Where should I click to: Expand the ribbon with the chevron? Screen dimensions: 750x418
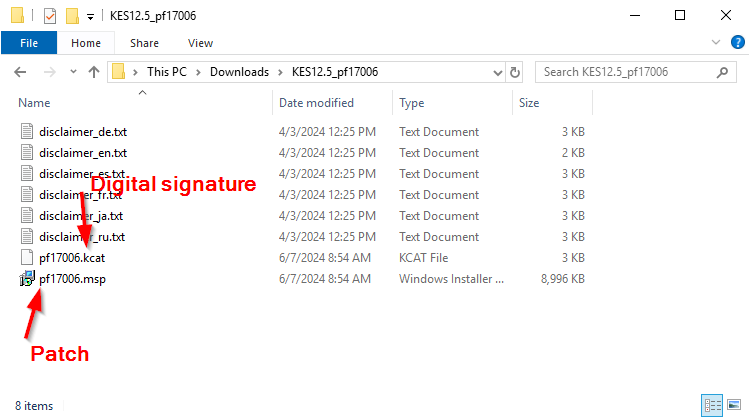[x=715, y=43]
